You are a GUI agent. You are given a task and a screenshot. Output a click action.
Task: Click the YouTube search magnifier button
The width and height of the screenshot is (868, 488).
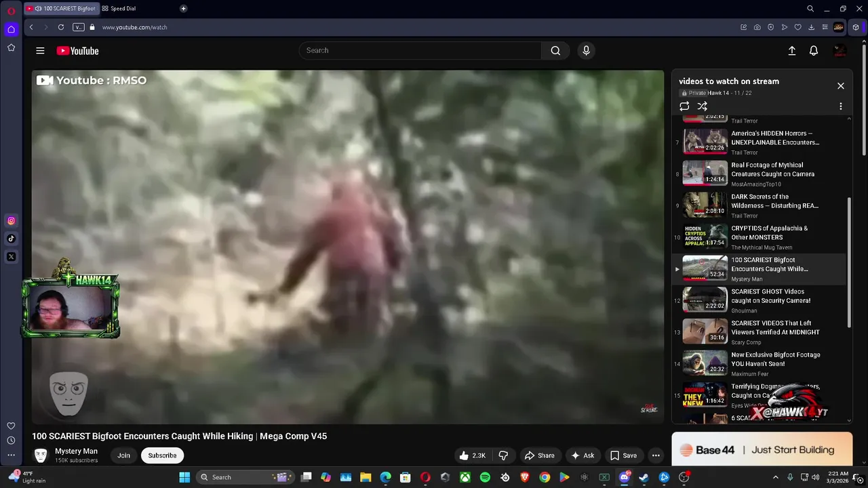click(555, 50)
